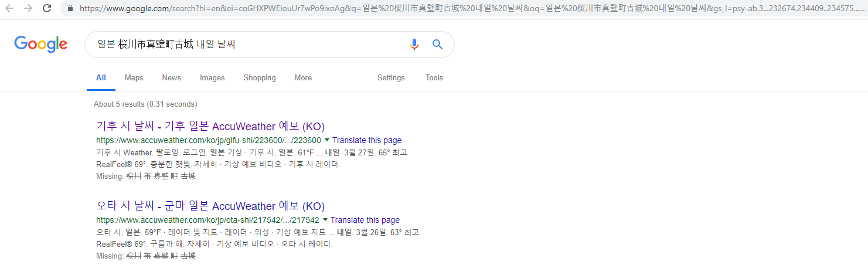Open the Settings menu under the search bar
This screenshot has height=275, width=868.
391,78
